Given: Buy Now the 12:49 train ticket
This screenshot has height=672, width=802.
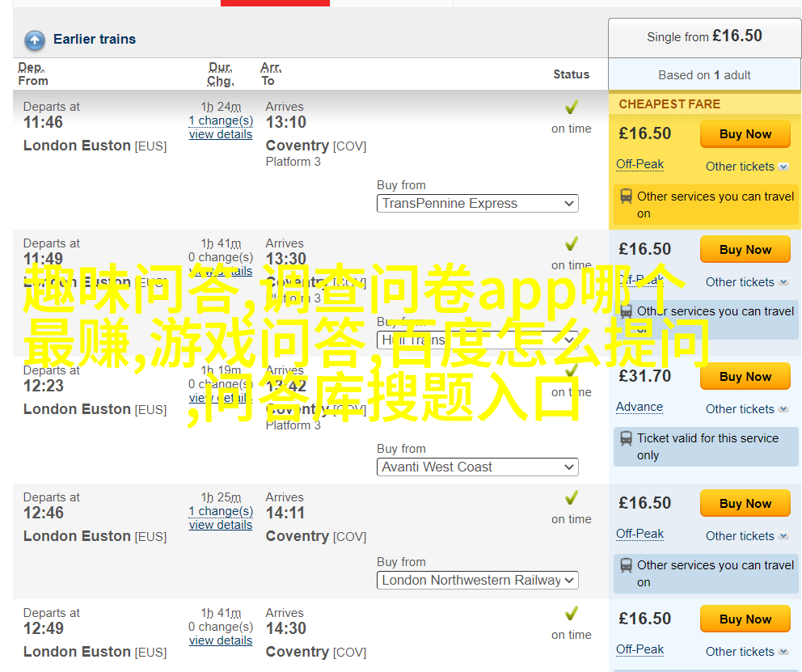Looking at the screenshot, I should (745, 619).
